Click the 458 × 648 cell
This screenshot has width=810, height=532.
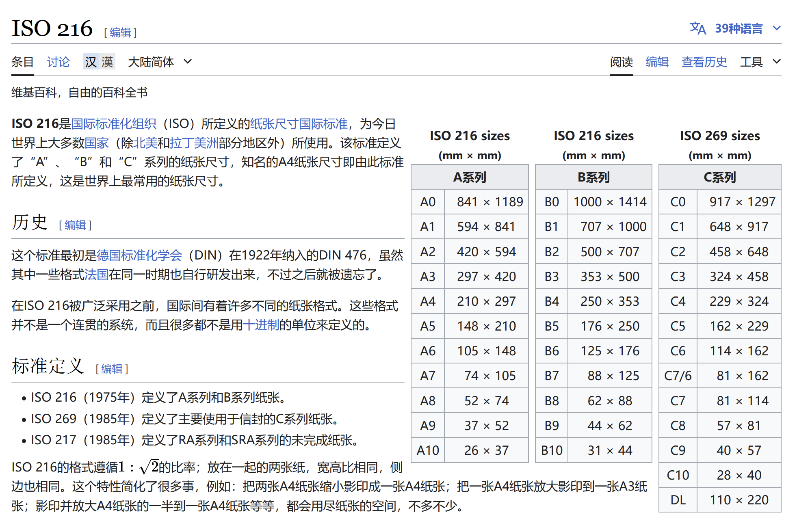pos(739,252)
